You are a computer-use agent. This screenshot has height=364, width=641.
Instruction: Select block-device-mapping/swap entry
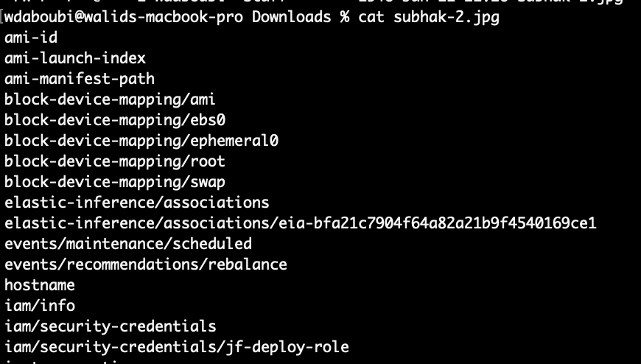point(115,181)
